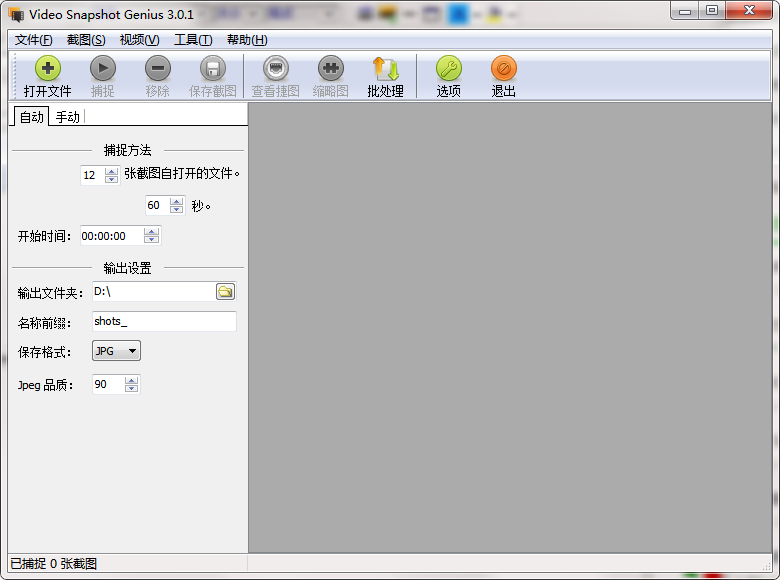Open the 批处理 batch processing icon
The image size is (780, 580).
click(x=386, y=68)
